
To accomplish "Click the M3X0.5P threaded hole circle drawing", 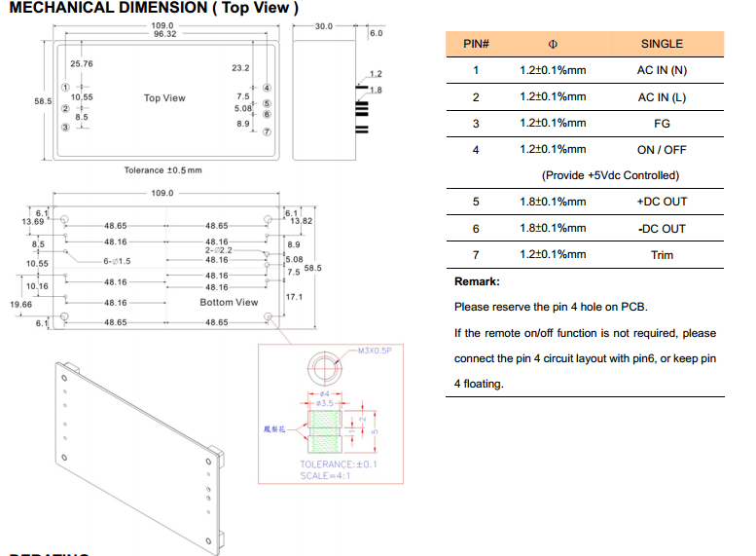I will [x=324, y=368].
